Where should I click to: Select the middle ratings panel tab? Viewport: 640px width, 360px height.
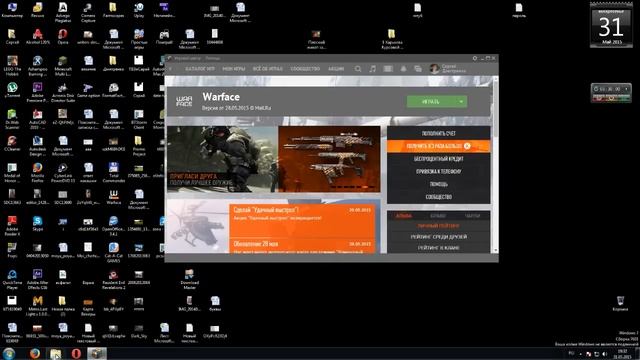point(438,216)
